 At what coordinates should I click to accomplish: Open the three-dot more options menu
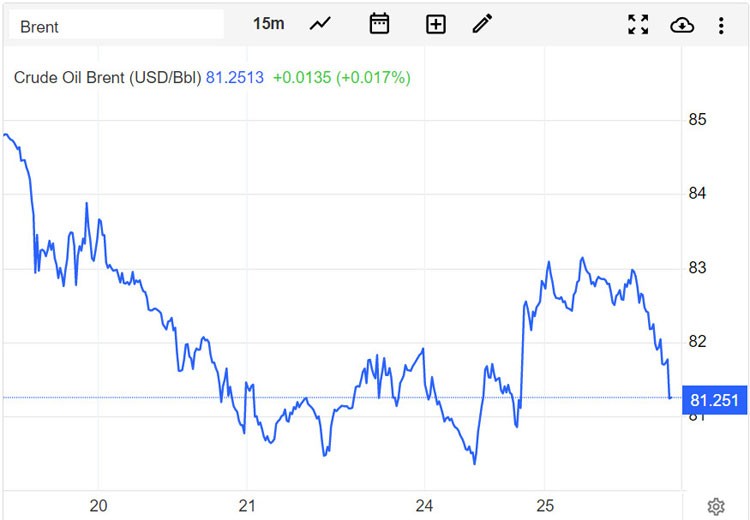(x=721, y=25)
